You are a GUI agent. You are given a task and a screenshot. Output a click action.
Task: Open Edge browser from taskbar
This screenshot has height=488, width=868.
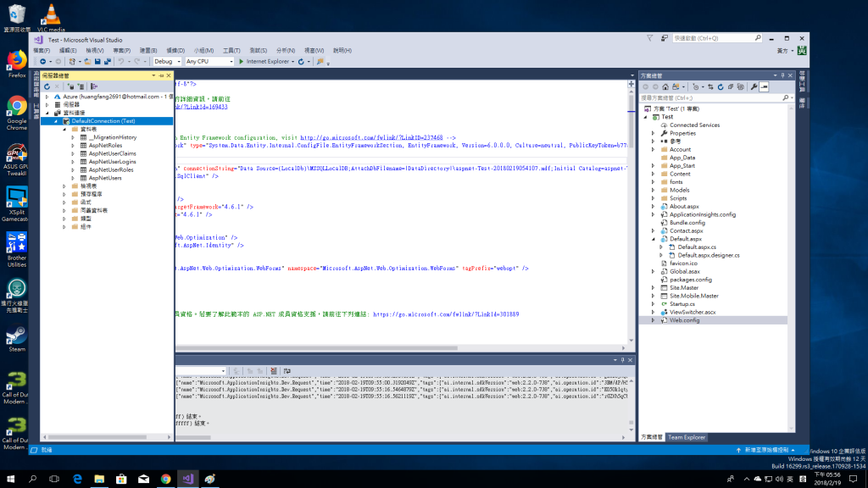(77, 479)
